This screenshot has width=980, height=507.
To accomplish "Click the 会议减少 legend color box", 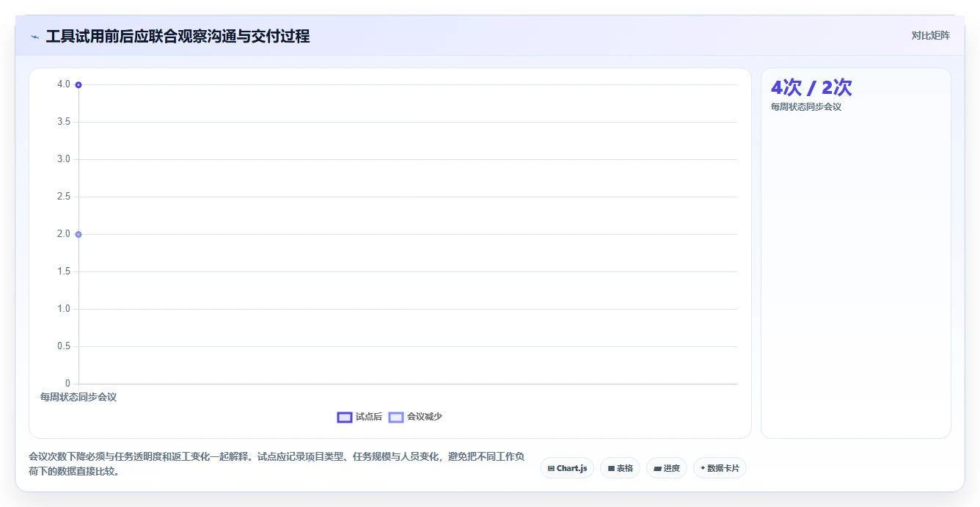I will 396,417.
